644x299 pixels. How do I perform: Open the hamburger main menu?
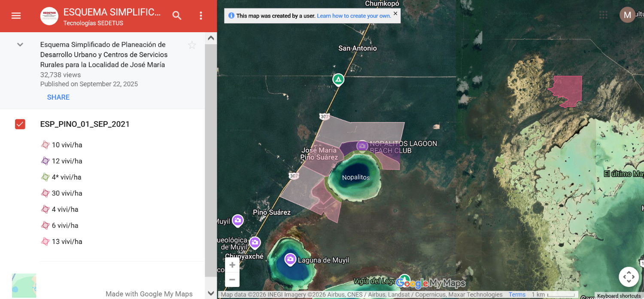[x=16, y=16]
